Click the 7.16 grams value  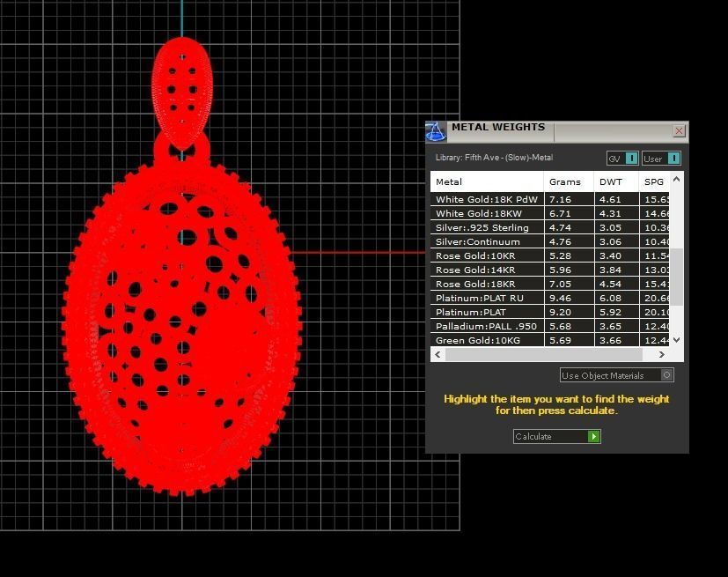(x=560, y=200)
